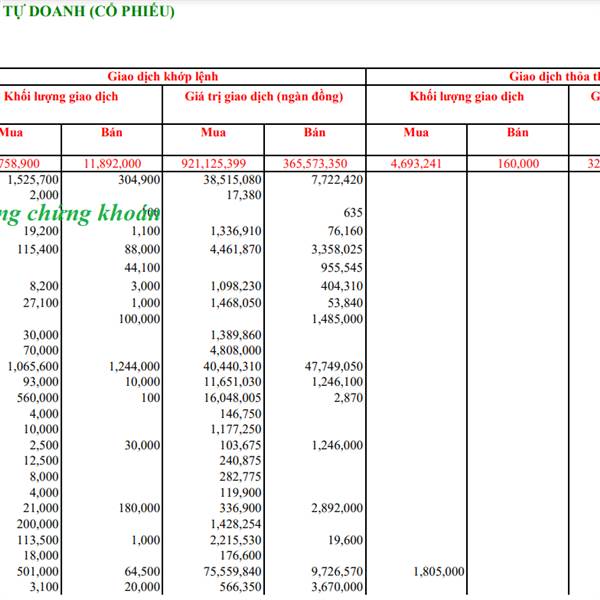Screen dimensions: 600x600
Task: Select value 7,722,420
Action: point(337,179)
